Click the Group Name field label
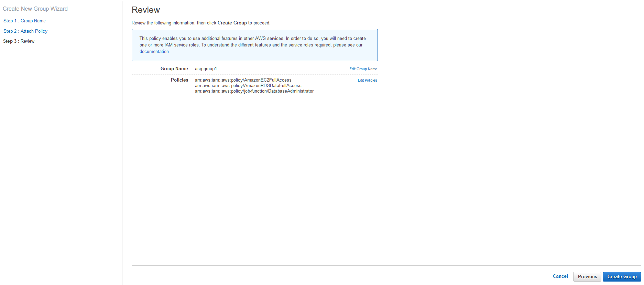 (x=174, y=68)
